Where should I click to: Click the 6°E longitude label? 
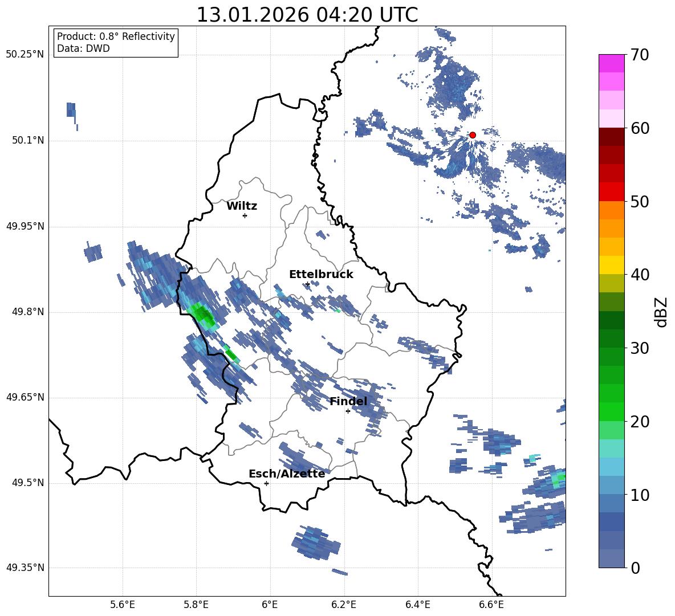pyautogui.click(x=270, y=605)
